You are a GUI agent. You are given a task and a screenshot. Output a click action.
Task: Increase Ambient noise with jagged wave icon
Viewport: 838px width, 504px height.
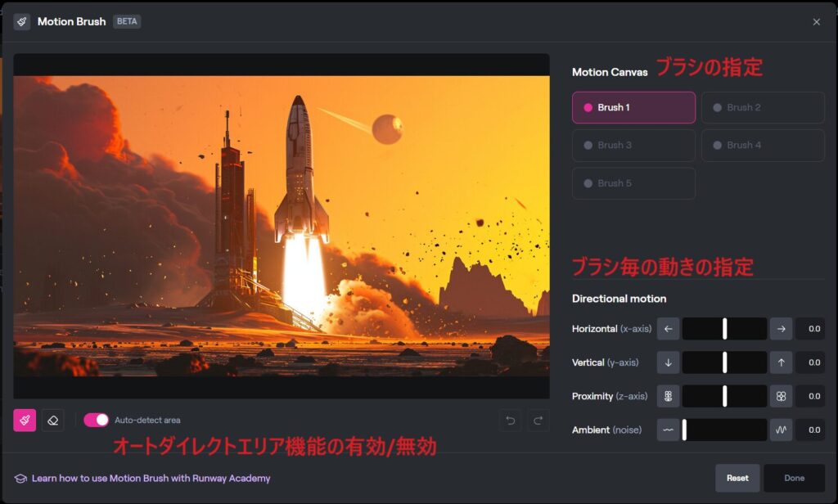pyautogui.click(x=781, y=430)
